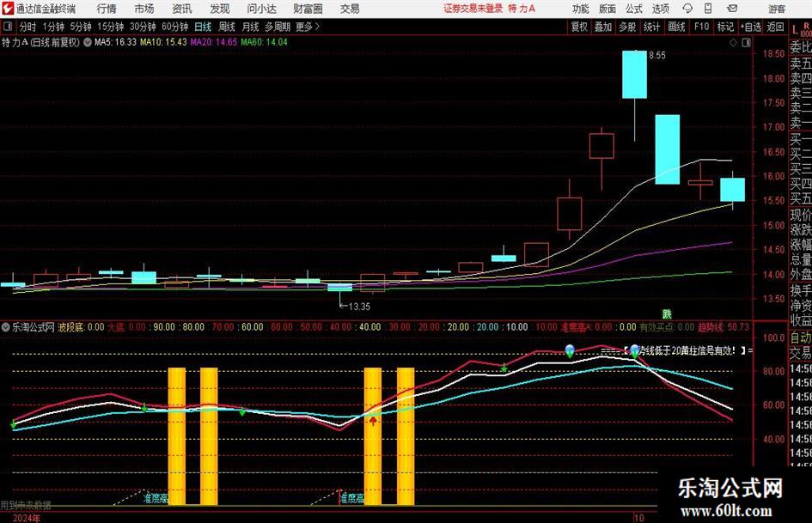The height and width of the screenshot is (523, 812).
Task: Click the 多股 multi-stock toolbar button
Action: pos(627,27)
